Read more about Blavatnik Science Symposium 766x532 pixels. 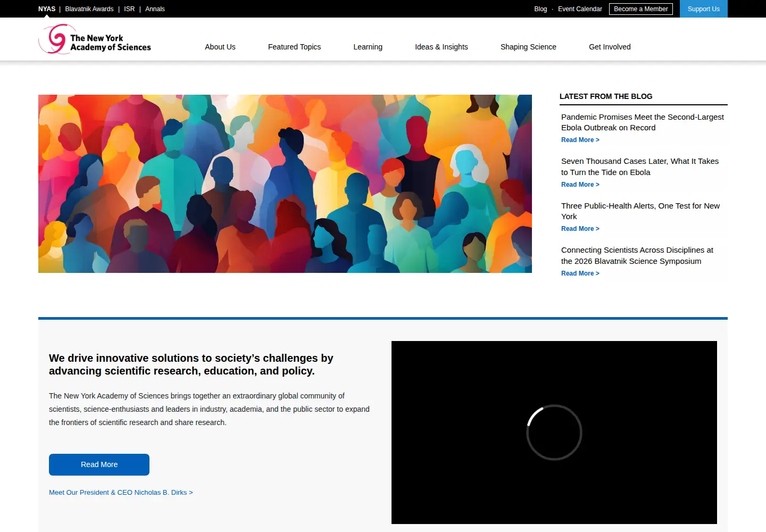coord(580,273)
